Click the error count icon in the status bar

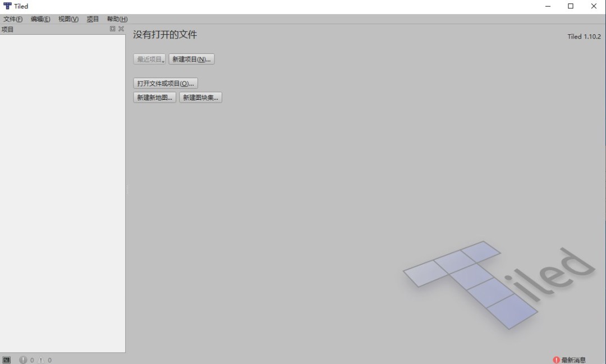pyautogui.click(x=22, y=360)
